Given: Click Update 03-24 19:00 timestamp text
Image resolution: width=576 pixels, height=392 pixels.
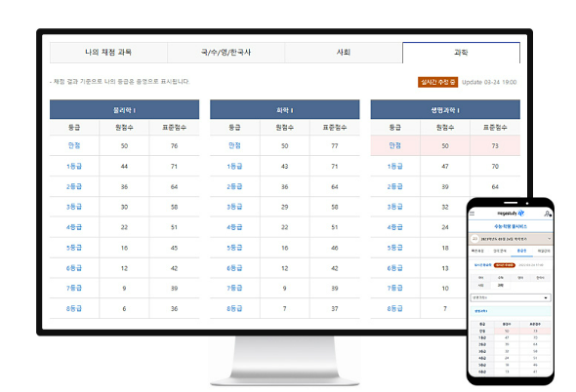Looking at the screenshot, I should click(x=489, y=82).
